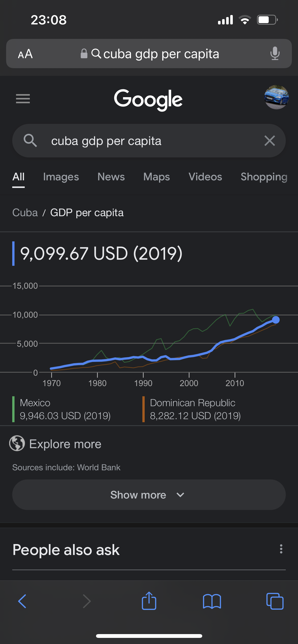Image resolution: width=298 pixels, height=644 pixels.
Task: Clear the search query with X
Action: (269, 141)
